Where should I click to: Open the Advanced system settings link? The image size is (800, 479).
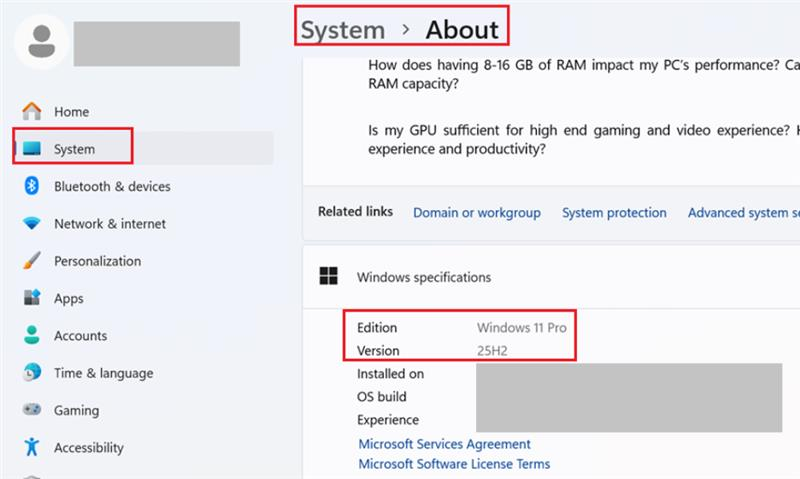(744, 212)
